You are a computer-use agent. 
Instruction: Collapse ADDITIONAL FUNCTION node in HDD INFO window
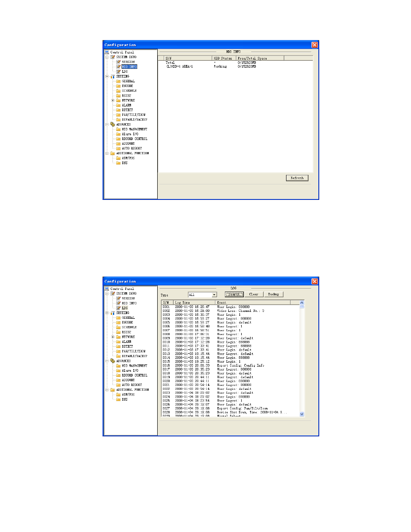click(x=107, y=153)
